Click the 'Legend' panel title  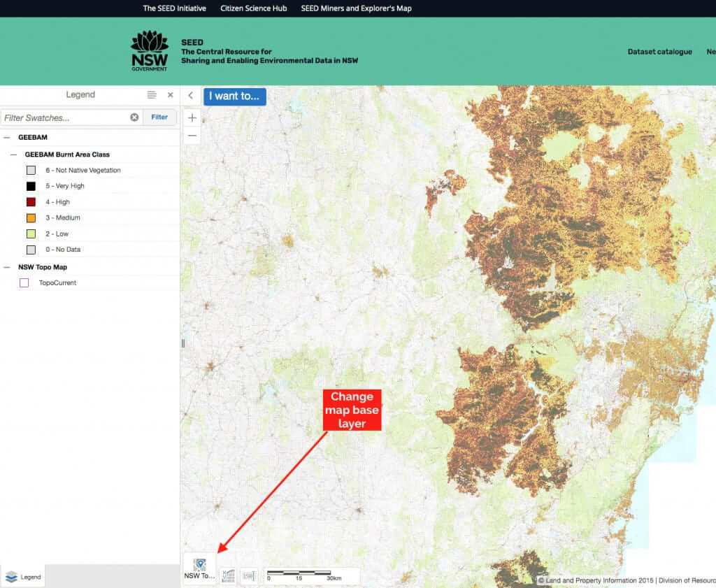(x=80, y=94)
